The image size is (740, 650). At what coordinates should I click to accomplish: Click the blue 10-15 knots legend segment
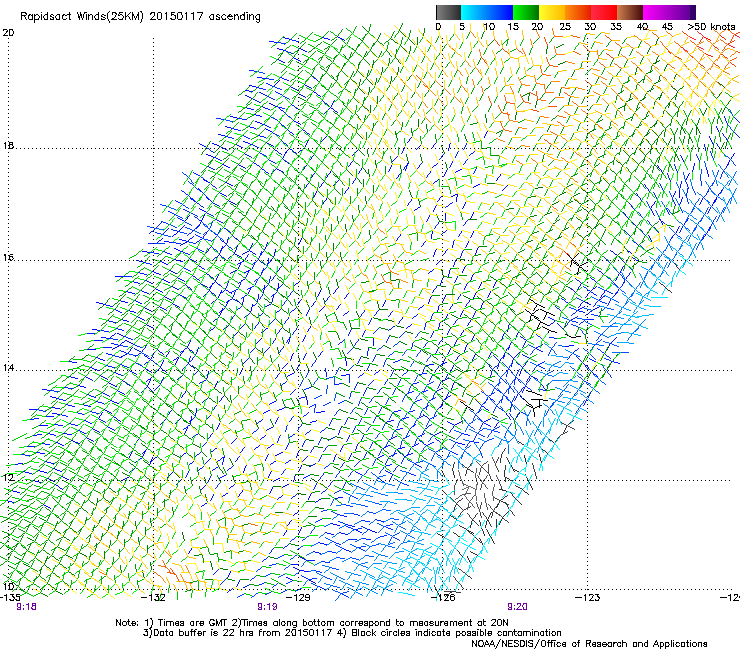click(x=500, y=12)
